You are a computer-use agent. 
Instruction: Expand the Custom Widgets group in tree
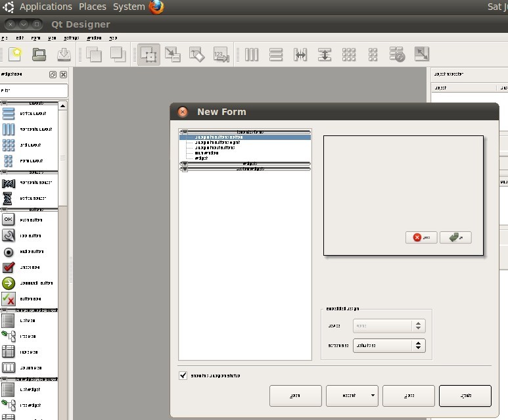point(185,169)
